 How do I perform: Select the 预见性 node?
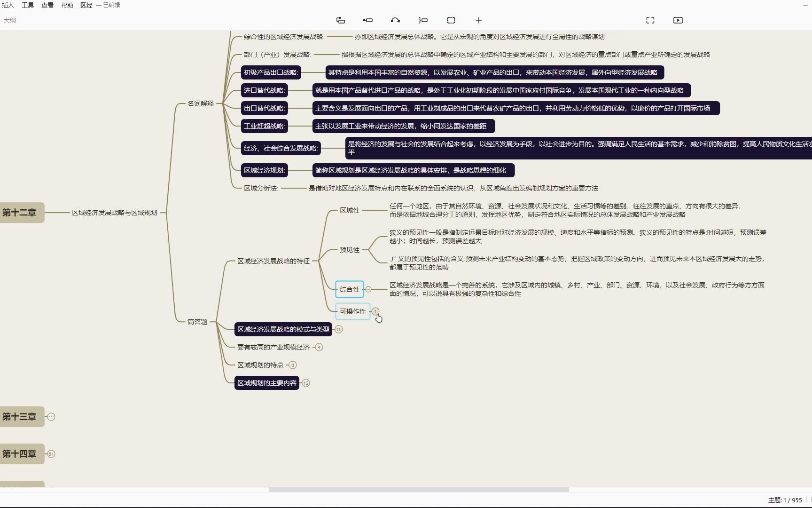click(350, 250)
